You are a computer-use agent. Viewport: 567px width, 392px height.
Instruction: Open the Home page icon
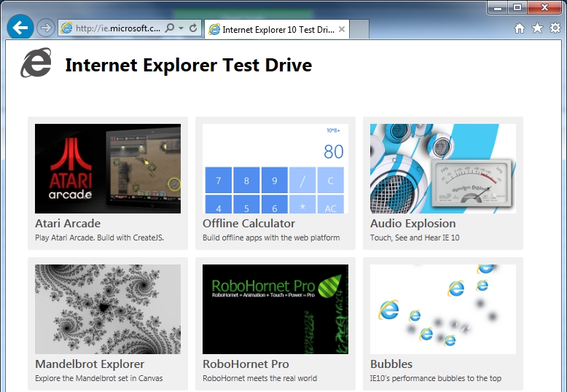point(520,28)
